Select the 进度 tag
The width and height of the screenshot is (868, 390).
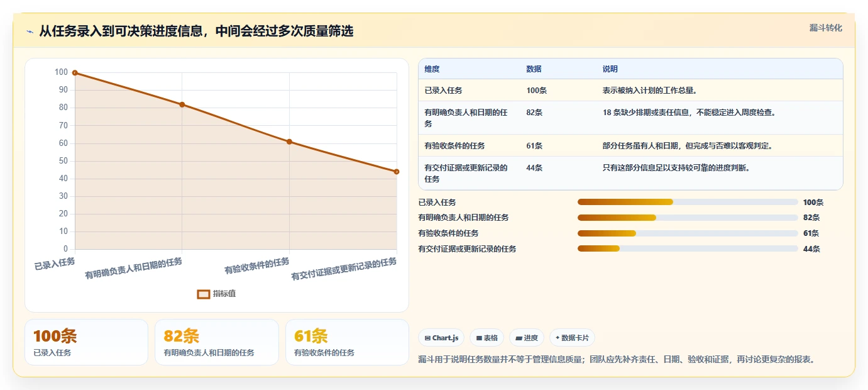(x=526, y=338)
